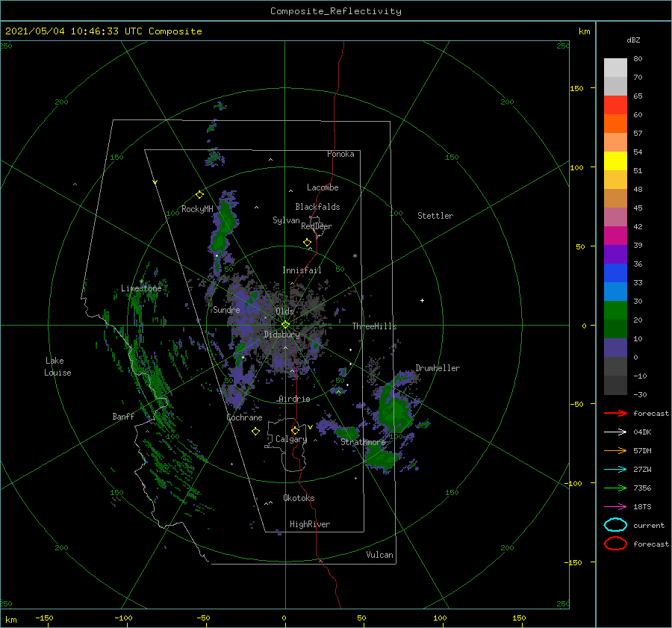This screenshot has width=672, height=628.
Task: Click the Lacombe city label
Action: (323, 187)
